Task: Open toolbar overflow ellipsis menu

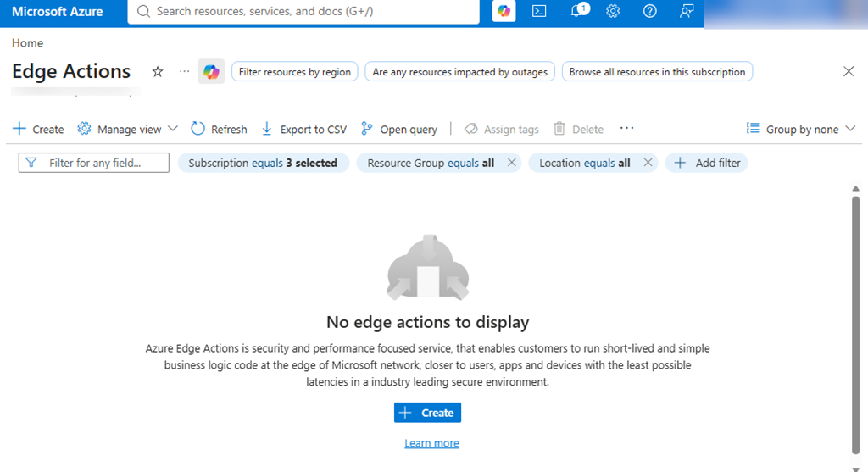Action: pyautogui.click(x=626, y=128)
